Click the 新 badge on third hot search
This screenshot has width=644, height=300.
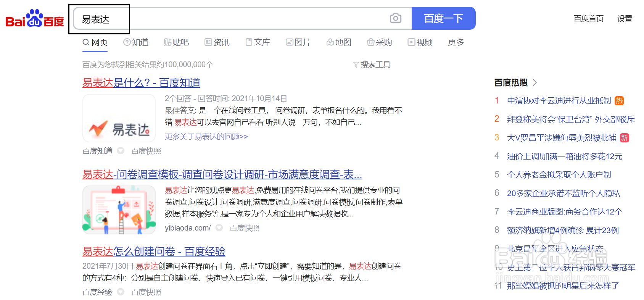point(625,138)
